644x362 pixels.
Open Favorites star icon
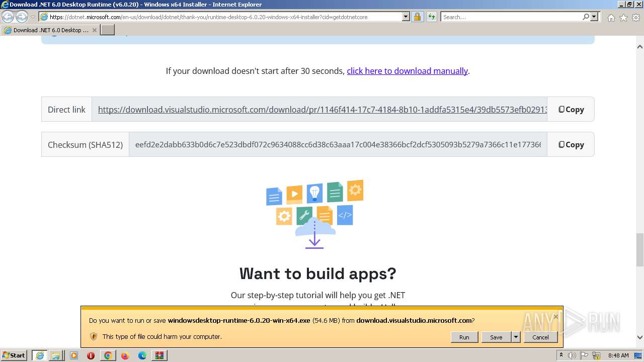[x=623, y=18]
